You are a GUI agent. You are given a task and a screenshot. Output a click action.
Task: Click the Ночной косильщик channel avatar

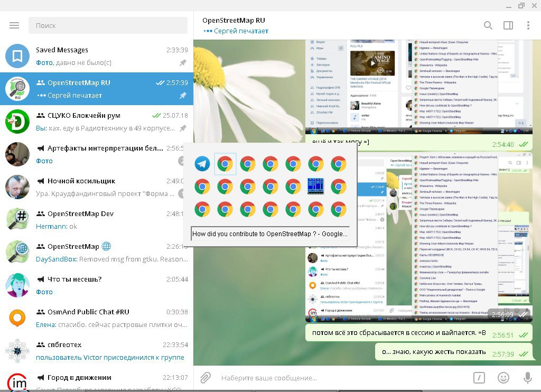(x=17, y=187)
